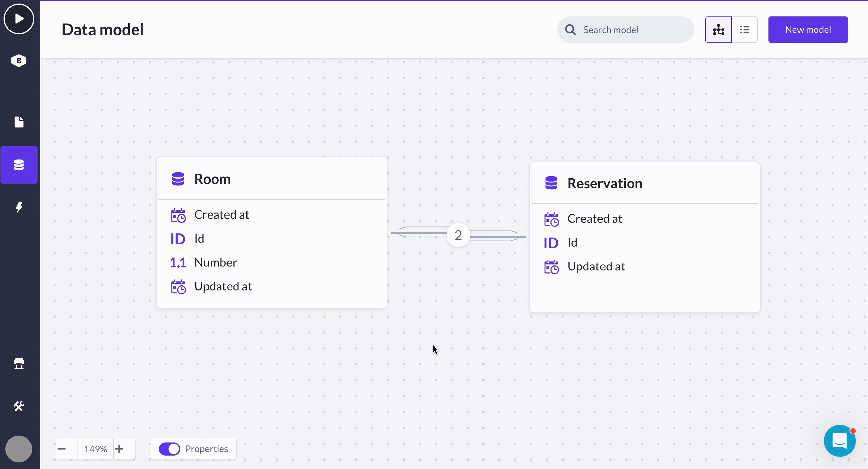Open the Betty Blocks logo icon
The width and height of the screenshot is (868, 469).
click(x=19, y=61)
